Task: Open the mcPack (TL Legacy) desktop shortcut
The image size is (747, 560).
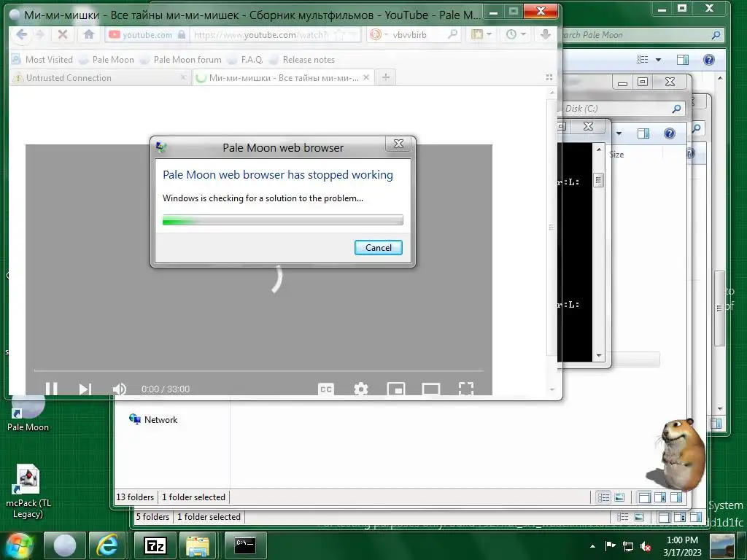Action: 28,491
